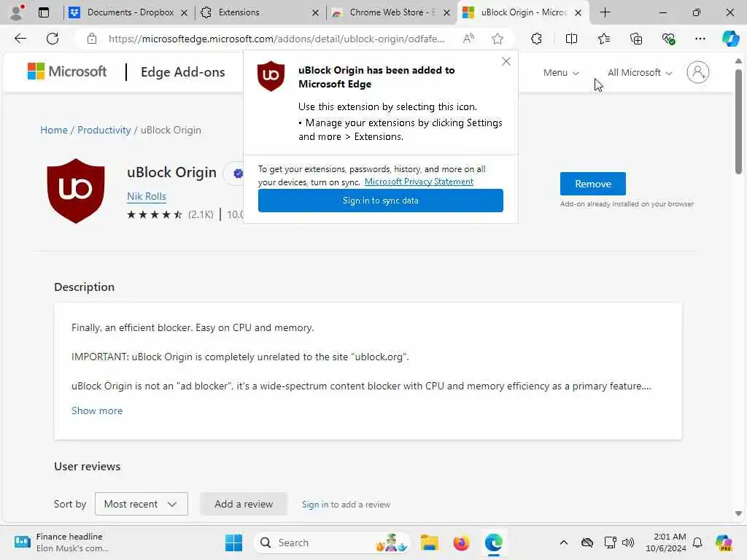Open File Explorer from taskbar
747x560 pixels.
click(429, 542)
